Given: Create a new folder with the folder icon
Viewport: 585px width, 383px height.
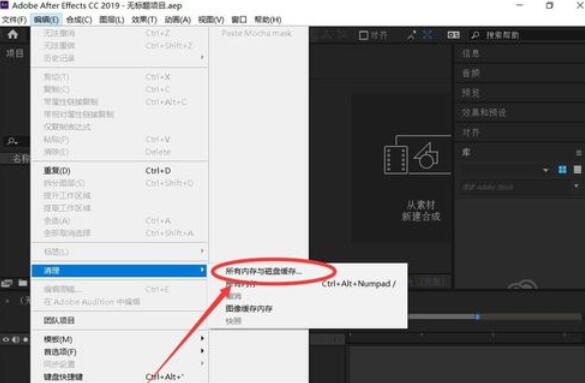Looking at the screenshot, I should (23, 283).
